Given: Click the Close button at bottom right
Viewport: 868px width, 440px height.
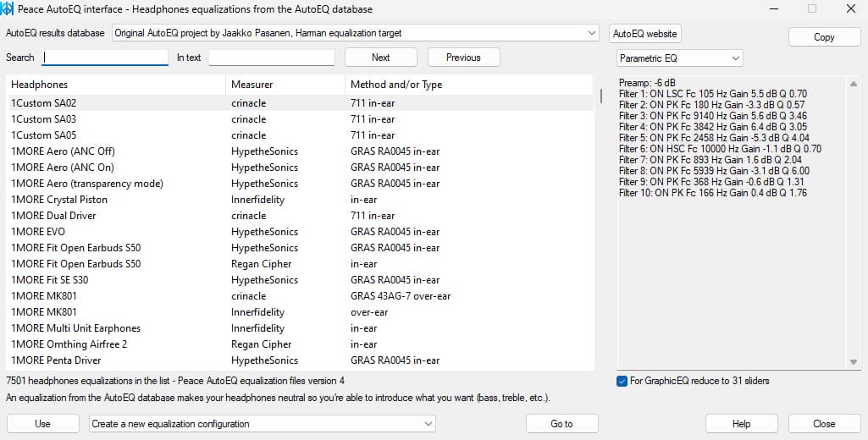Looking at the screenshot, I should coord(823,424).
